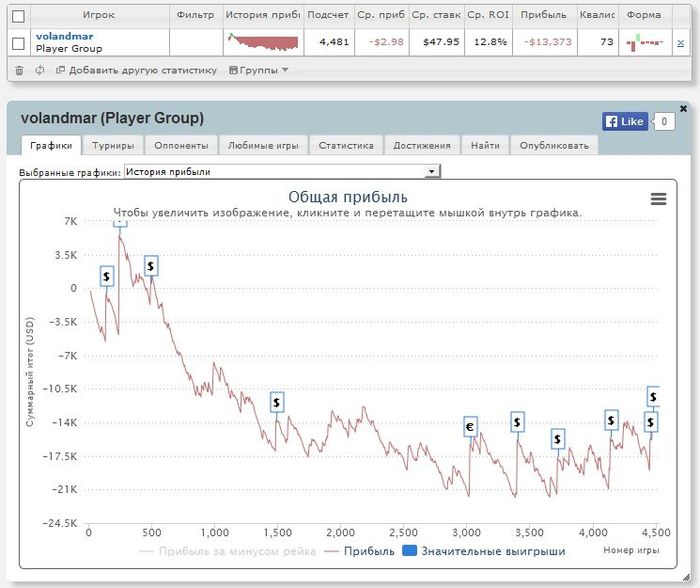Viewport: 700px width, 588px height.
Task: Open the Найти tab
Action: pos(485,146)
